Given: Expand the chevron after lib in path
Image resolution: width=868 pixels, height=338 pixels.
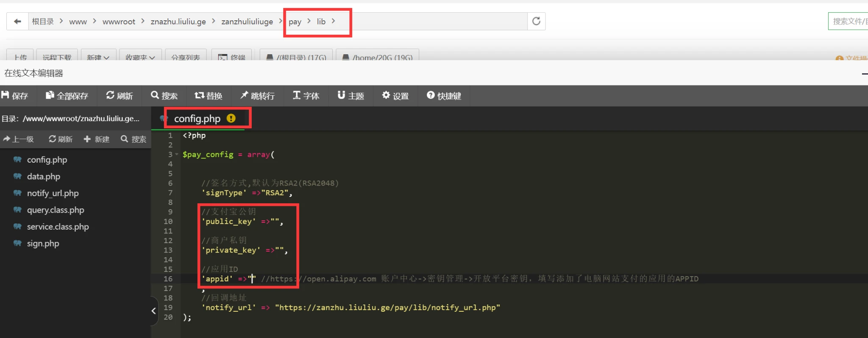Looking at the screenshot, I should click(x=334, y=21).
